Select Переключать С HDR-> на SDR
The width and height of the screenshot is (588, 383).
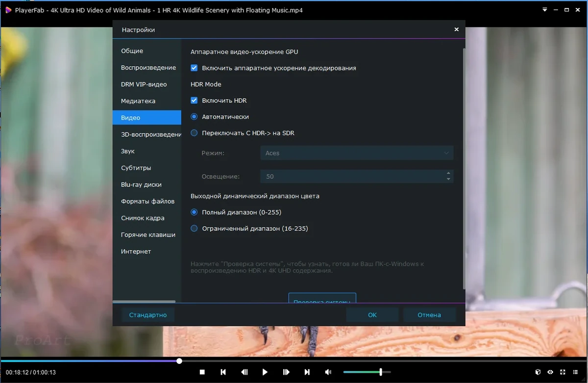194,133
